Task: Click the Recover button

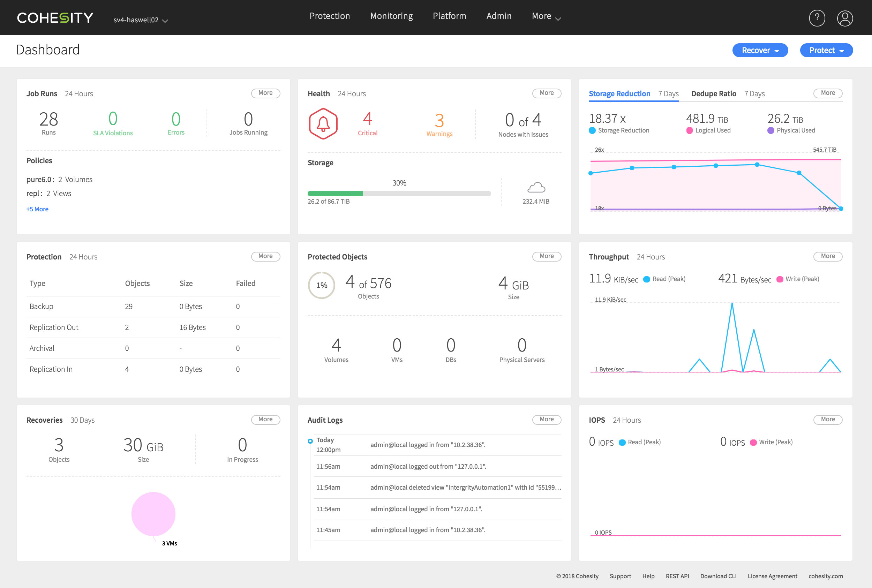Action: coord(759,50)
